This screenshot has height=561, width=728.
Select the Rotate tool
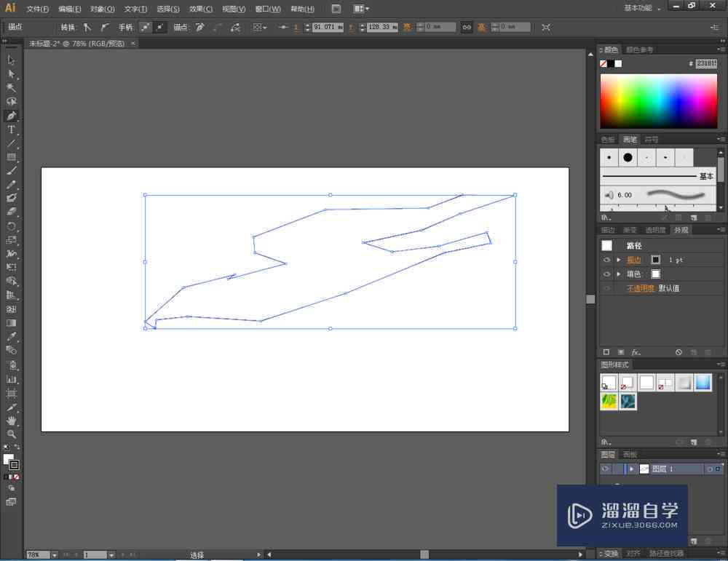(11, 226)
